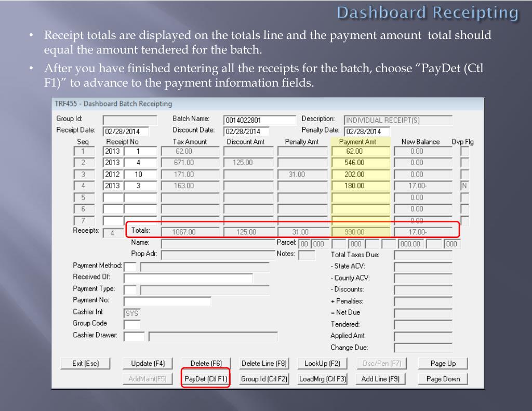The image size is (532, 411).
Task: Advance with PayDet (Ctl F1) button
Action: [x=206, y=379]
